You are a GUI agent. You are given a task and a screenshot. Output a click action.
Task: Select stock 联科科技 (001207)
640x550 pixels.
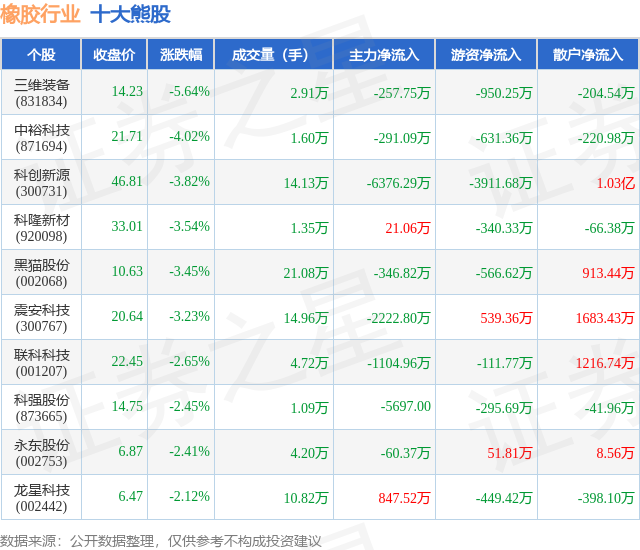point(42,363)
